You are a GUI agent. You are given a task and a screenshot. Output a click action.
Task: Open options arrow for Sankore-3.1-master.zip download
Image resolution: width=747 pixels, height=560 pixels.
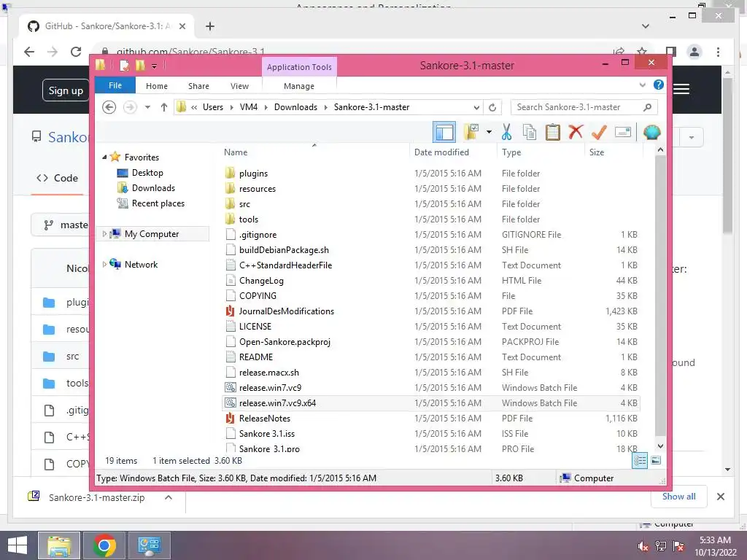tap(169, 497)
